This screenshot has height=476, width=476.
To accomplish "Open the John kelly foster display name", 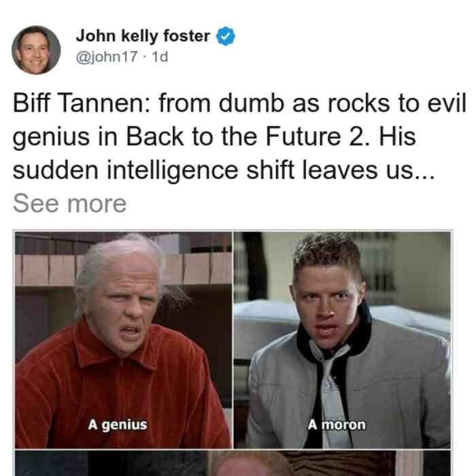I will click(143, 36).
